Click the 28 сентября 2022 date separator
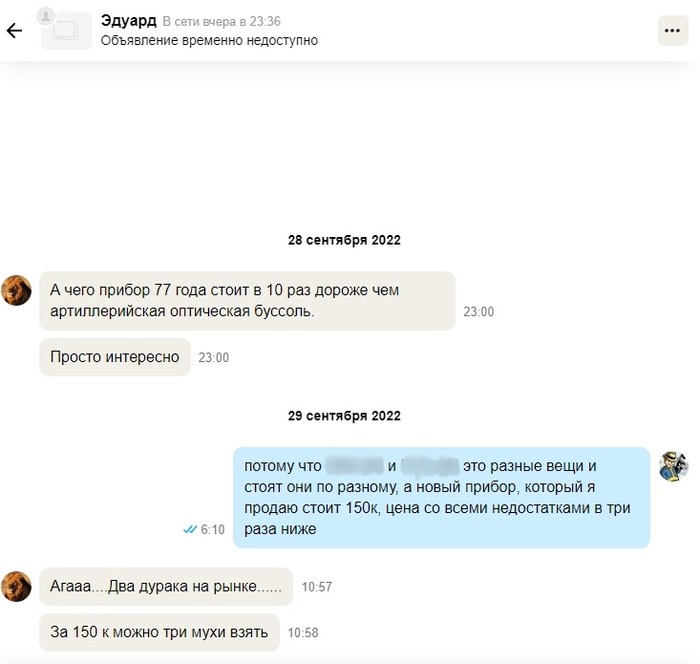Viewport: 700px width, 664px height. (344, 240)
